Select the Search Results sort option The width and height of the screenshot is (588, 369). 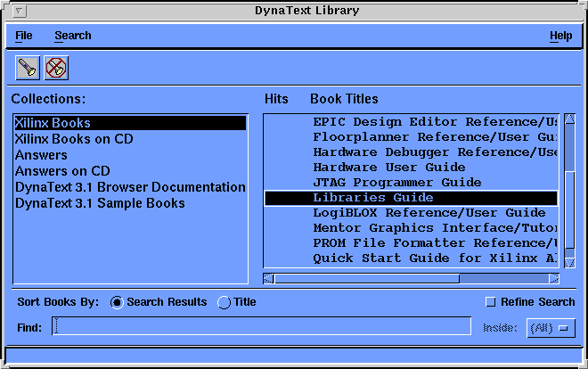click(x=117, y=302)
